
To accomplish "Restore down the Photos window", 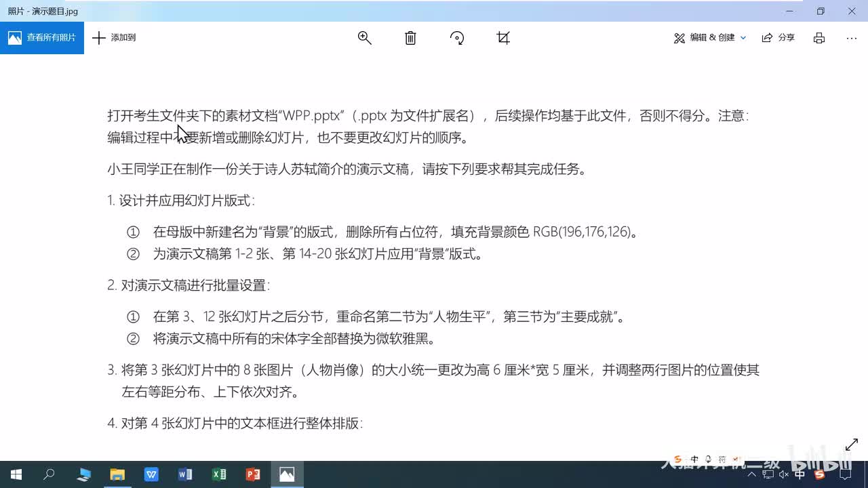I will [x=821, y=11].
